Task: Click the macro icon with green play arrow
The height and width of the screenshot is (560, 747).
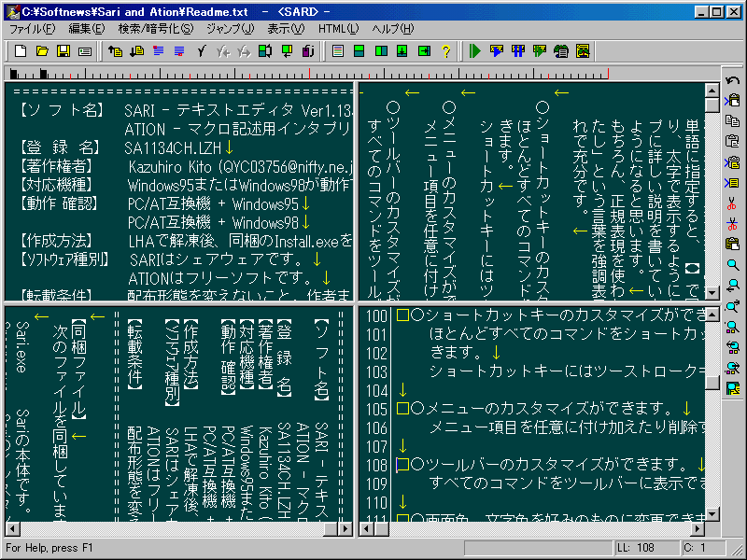Action: point(540,51)
